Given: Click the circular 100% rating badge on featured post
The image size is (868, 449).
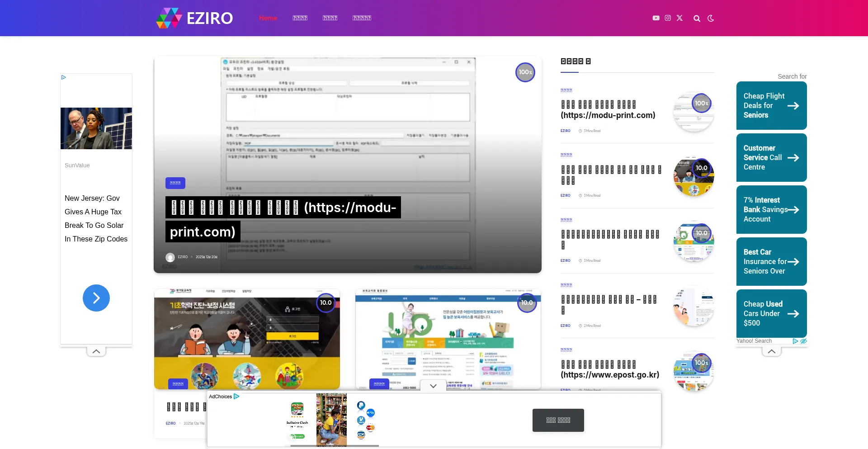Looking at the screenshot, I should pyautogui.click(x=525, y=72).
